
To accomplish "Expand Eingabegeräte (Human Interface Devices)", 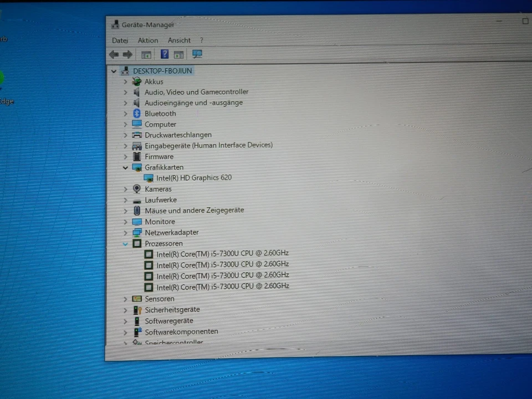I will click(126, 146).
